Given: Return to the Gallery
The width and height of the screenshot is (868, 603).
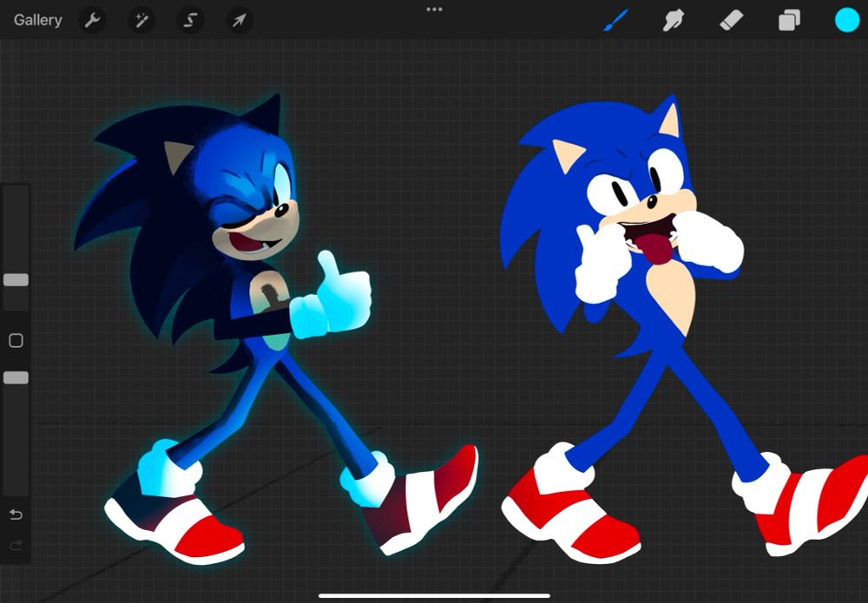Looking at the screenshot, I should (x=37, y=21).
